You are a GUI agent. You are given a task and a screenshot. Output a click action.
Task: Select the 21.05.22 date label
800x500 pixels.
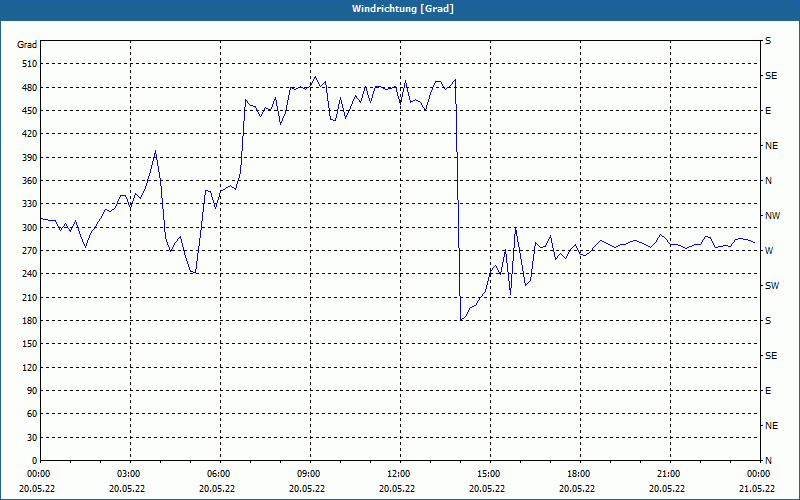(x=757, y=489)
